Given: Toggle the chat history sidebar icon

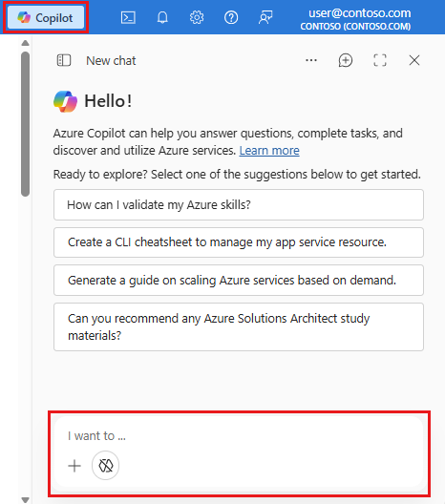Looking at the screenshot, I should (64, 60).
